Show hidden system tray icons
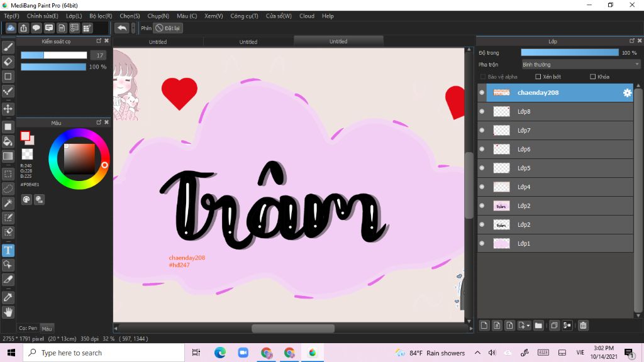This screenshot has height=362, width=644. (x=477, y=353)
